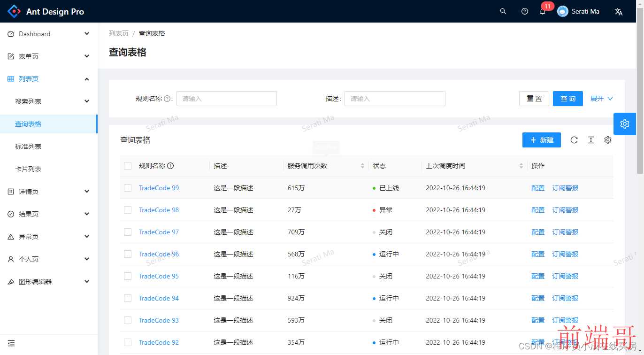
Task: Check the TradeCode 99 row checkbox
Action: [x=128, y=188]
